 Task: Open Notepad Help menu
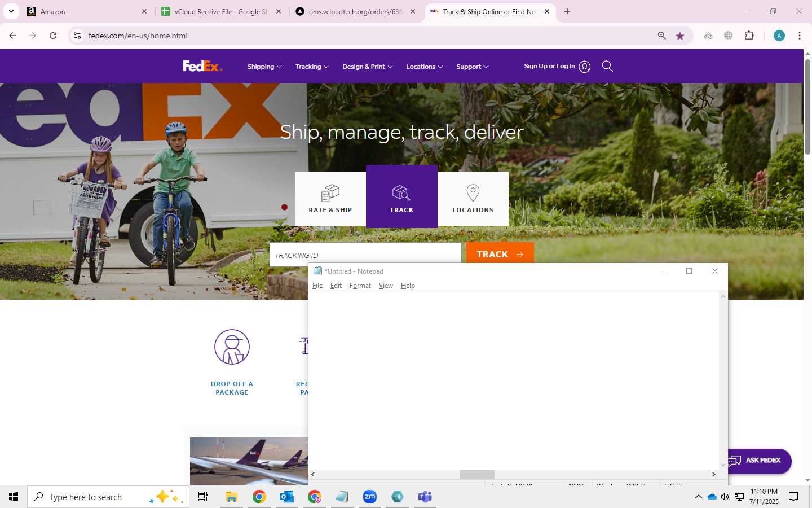pos(408,286)
